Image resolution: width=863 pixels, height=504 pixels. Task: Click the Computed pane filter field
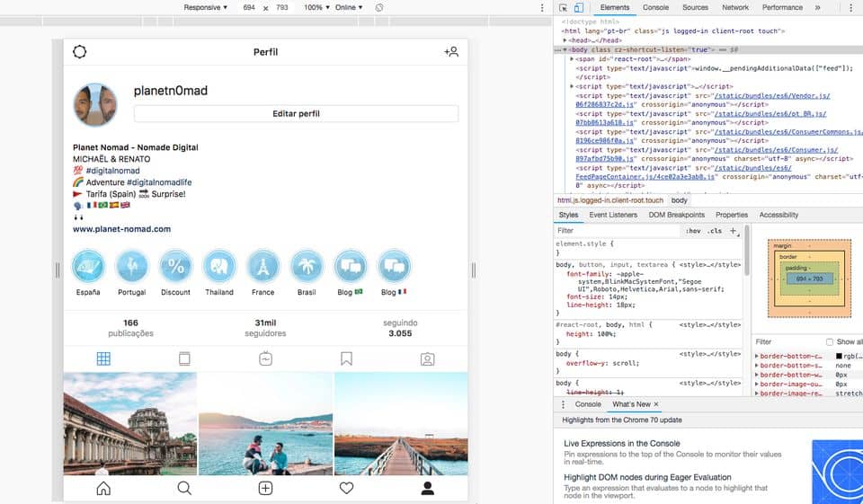pos(787,341)
